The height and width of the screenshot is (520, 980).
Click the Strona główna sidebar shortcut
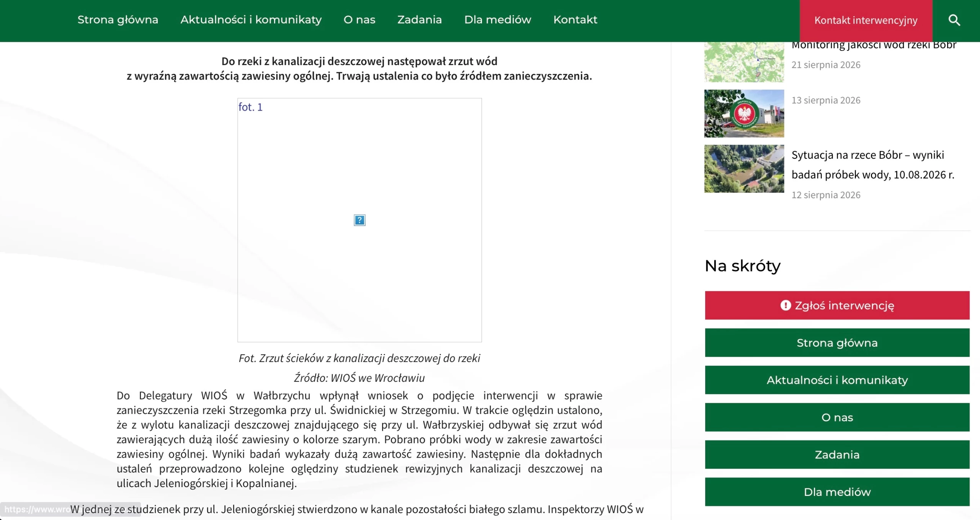pos(837,342)
